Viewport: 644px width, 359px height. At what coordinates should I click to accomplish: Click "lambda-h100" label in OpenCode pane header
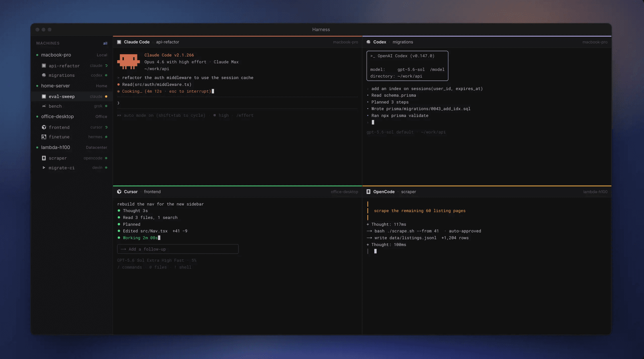[x=595, y=192]
